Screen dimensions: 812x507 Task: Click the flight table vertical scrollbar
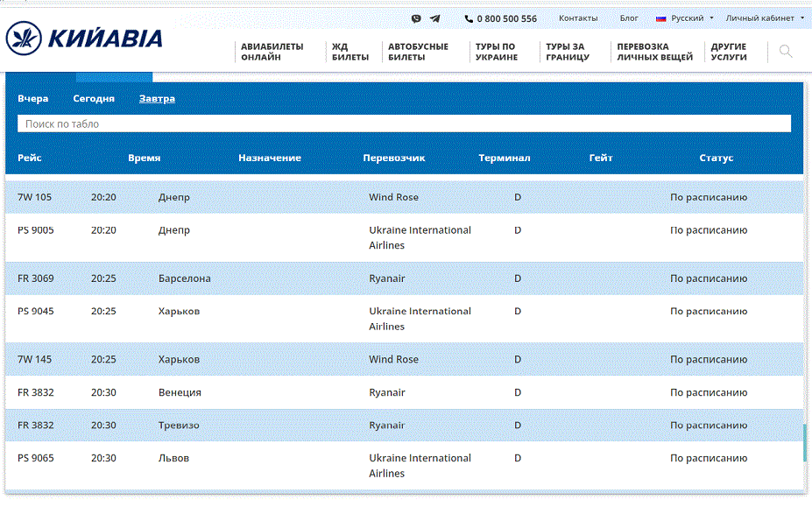pyautogui.click(x=805, y=442)
